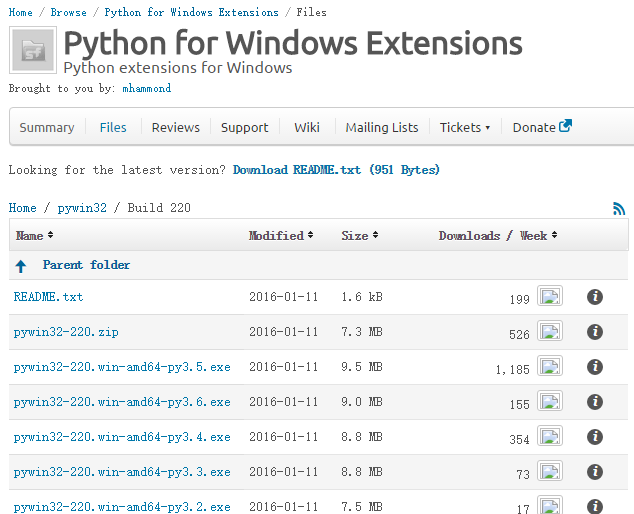Download README.txt (951 Bytes) link

point(336,169)
